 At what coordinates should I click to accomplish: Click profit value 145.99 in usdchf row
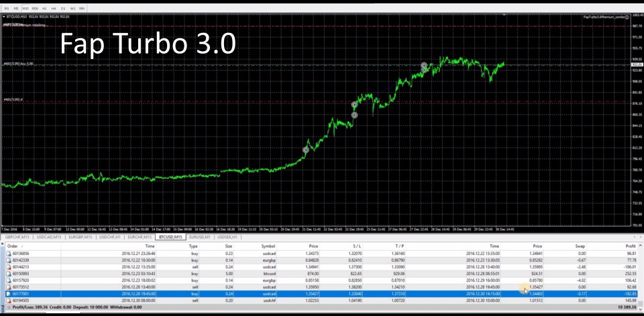tap(631, 301)
